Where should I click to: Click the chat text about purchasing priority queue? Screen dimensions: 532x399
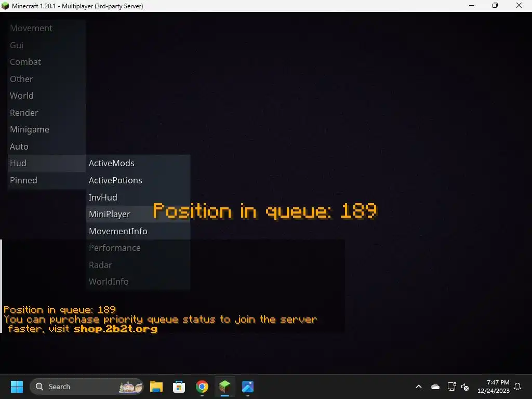tap(160, 324)
